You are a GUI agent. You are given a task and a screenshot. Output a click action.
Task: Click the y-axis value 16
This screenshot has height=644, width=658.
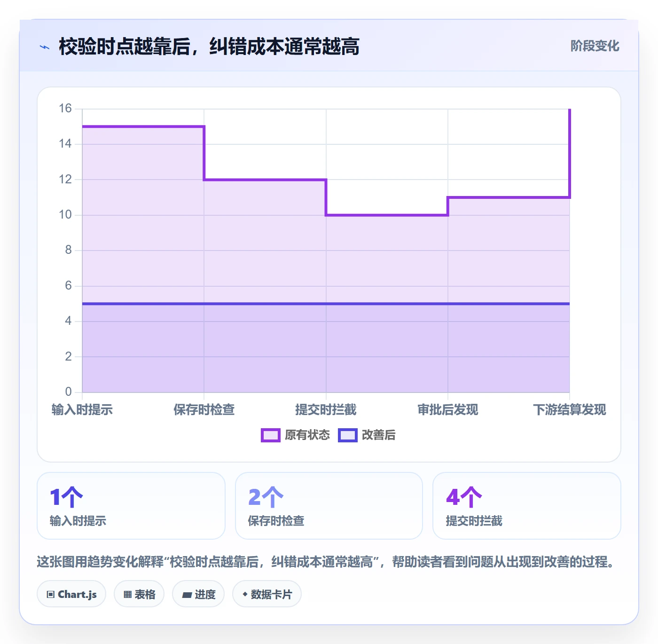[x=65, y=109]
